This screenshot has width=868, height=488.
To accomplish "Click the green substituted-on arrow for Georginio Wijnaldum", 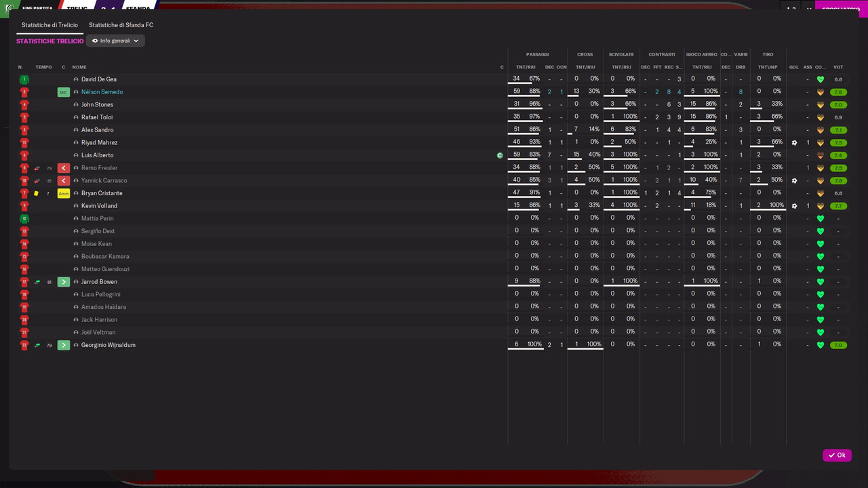I will pos(64,345).
